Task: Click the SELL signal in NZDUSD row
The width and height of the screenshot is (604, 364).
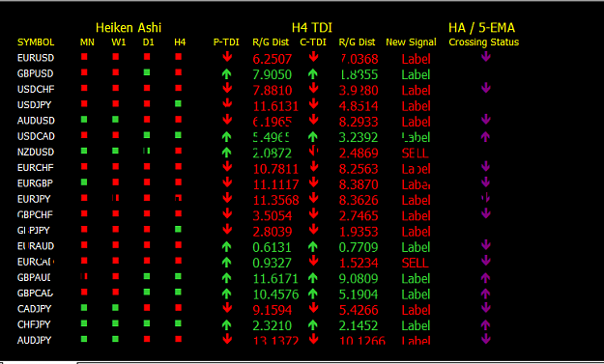Action: tap(415, 154)
